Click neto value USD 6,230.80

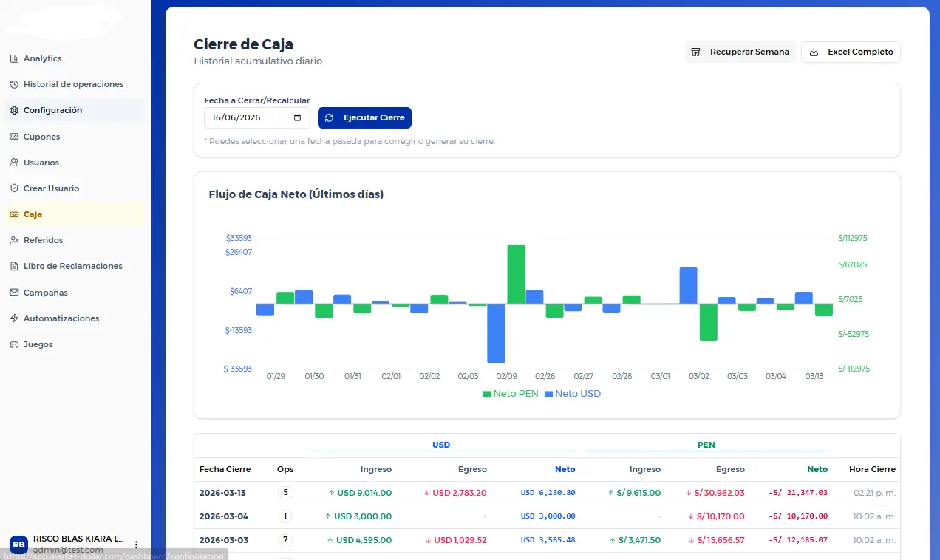(x=548, y=493)
